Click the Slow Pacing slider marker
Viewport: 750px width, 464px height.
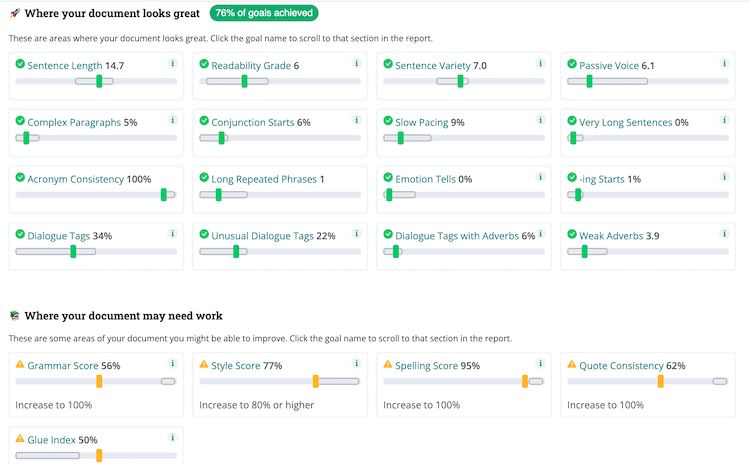(395, 137)
